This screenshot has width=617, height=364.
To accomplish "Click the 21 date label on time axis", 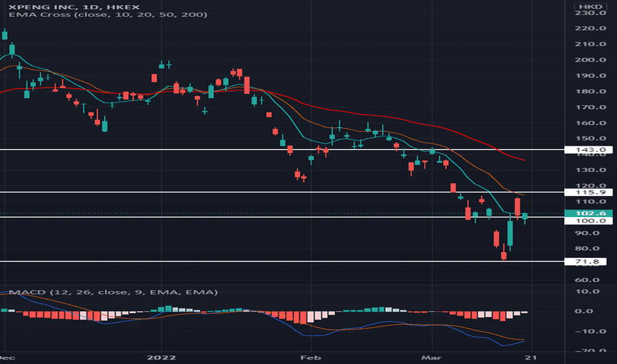I will point(531,357).
